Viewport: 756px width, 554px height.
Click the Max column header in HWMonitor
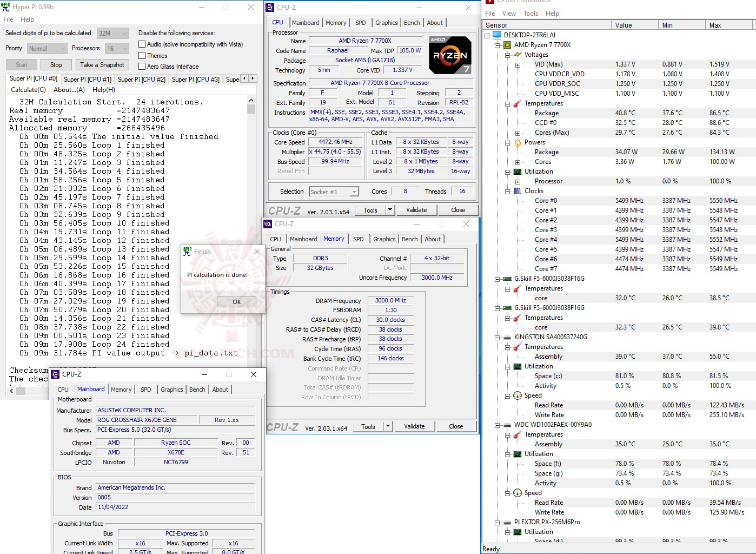(x=730, y=25)
